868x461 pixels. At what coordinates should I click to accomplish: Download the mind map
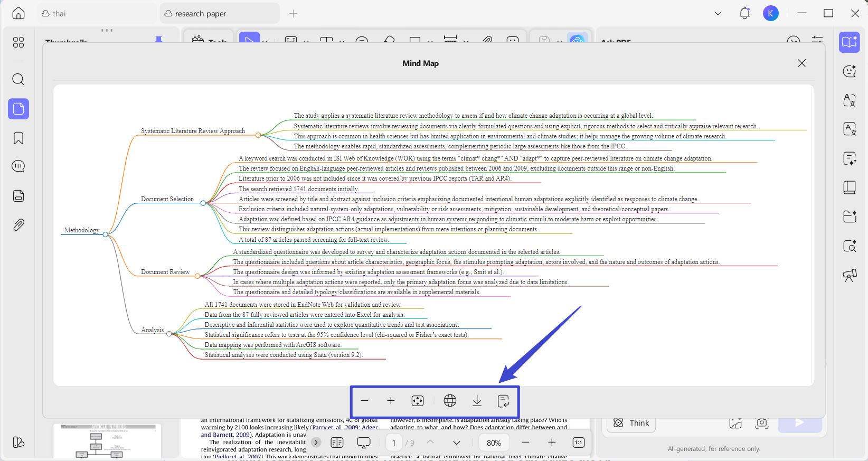tap(477, 401)
